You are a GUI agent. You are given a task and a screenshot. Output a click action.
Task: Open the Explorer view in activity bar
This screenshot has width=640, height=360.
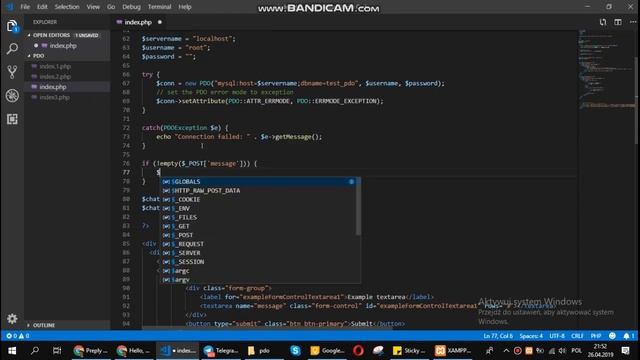click(x=12, y=27)
